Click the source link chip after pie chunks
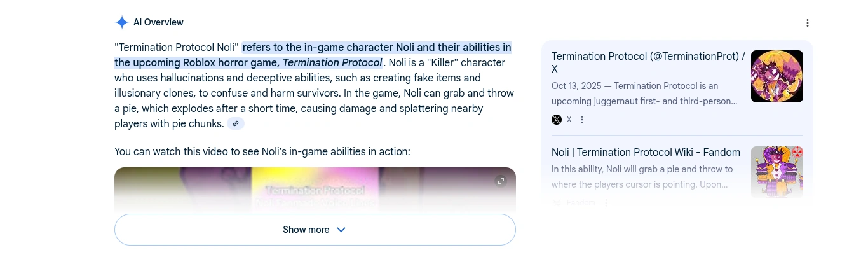Image resolution: width=868 pixels, height=257 pixels. pos(236,123)
